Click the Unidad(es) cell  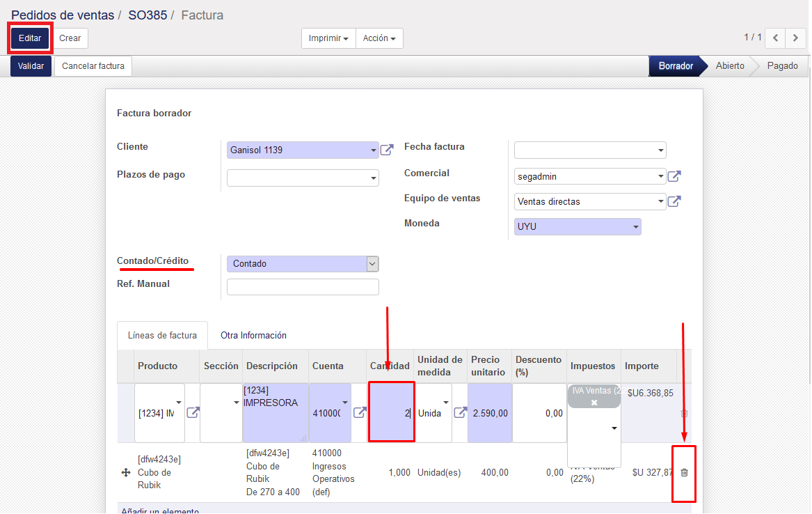439,472
